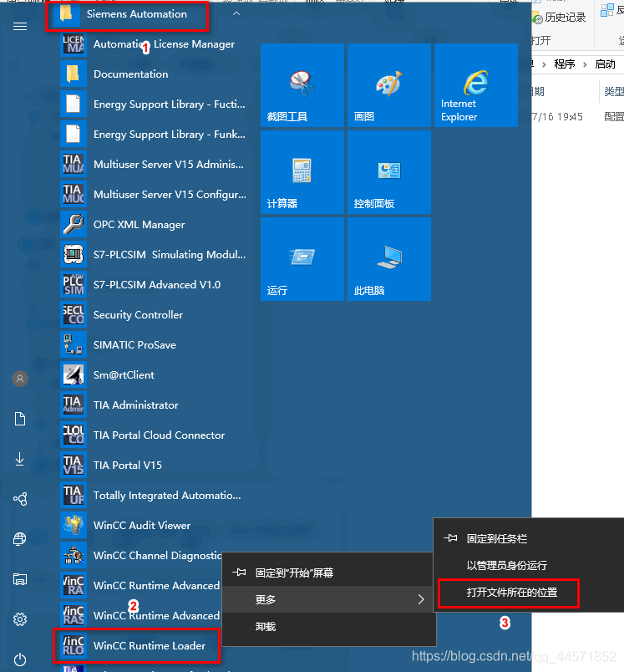The width and height of the screenshot is (624, 672).
Task: Launch Multiuser Server V15 Adminis... icon
Action: pyautogui.click(x=74, y=164)
